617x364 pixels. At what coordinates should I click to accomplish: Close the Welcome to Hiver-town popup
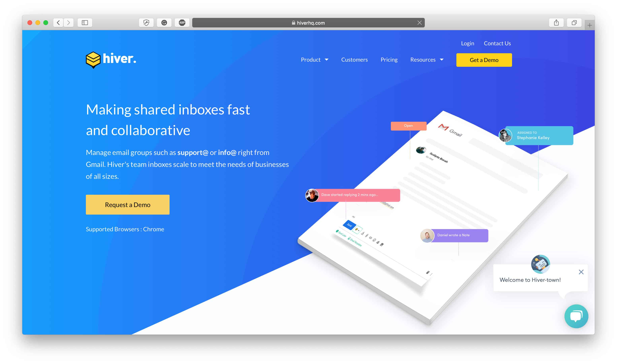point(581,271)
